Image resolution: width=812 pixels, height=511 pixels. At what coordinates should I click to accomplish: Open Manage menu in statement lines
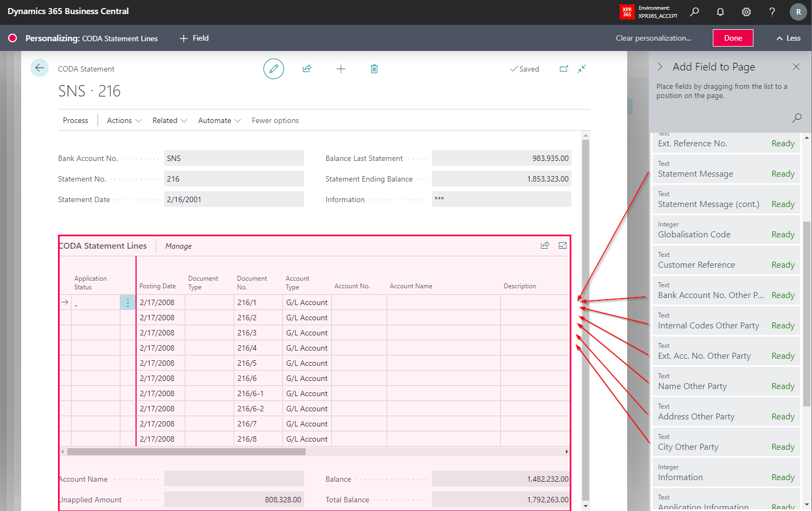point(178,246)
